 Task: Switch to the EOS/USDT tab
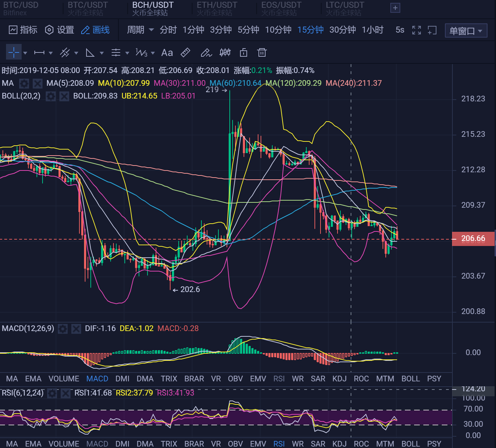[x=281, y=9]
